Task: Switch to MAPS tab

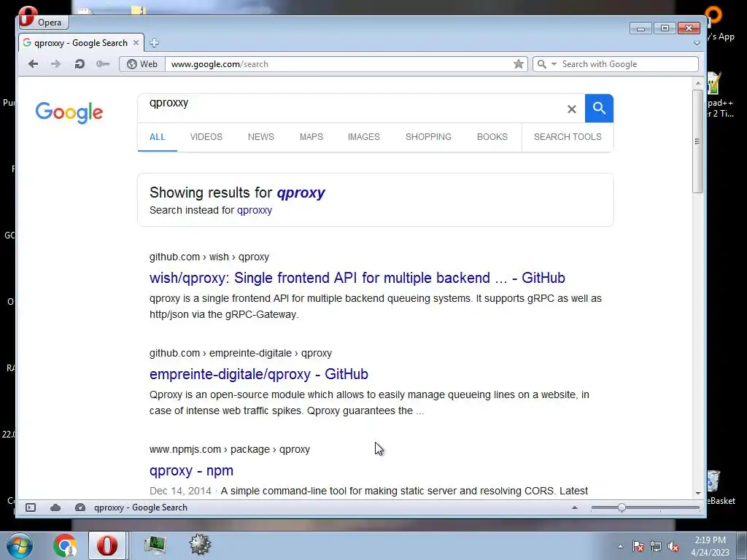Action: (x=311, y=137)
